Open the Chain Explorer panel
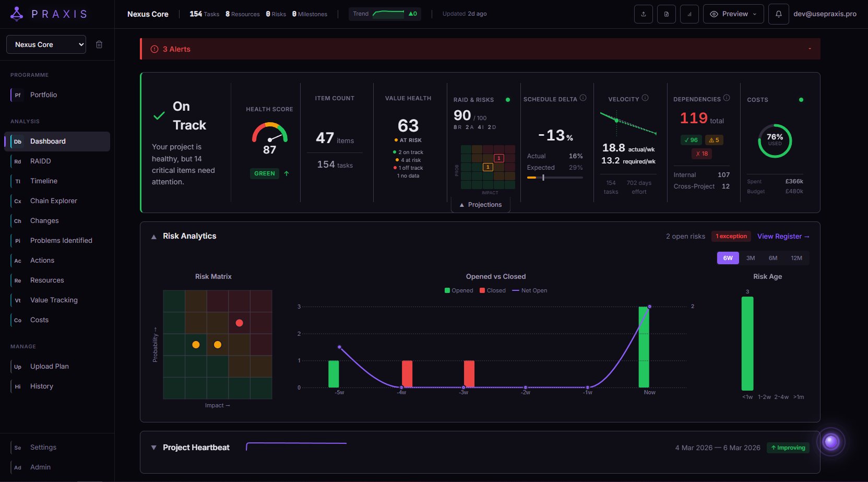The height and width of the screenshot is (482, 868). 54,201
